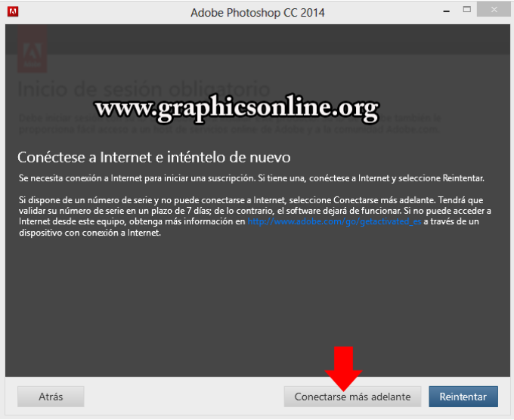Click the faded Adobe logo in the header
Viewport: 514px width, 420px height.
pos(32,49)
